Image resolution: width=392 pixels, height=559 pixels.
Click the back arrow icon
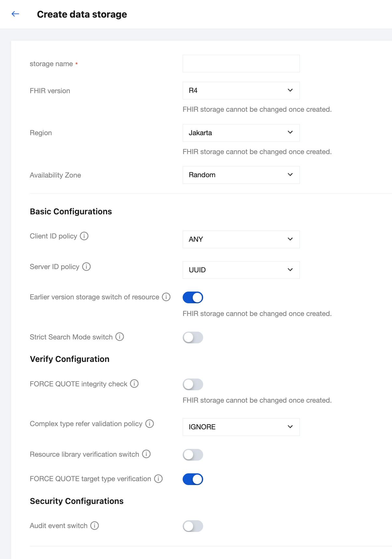pyautogui.click(x=15, y=14)
